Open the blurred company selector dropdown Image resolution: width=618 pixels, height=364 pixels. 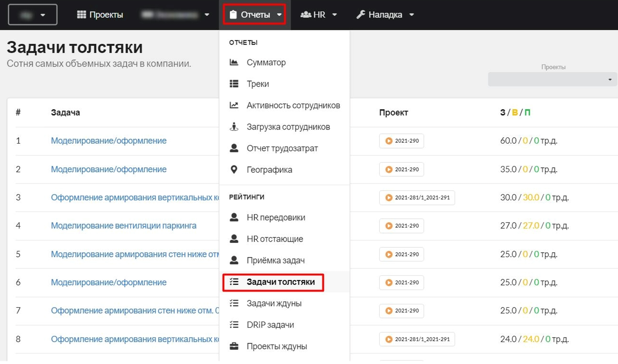click(x=33, y=15)
